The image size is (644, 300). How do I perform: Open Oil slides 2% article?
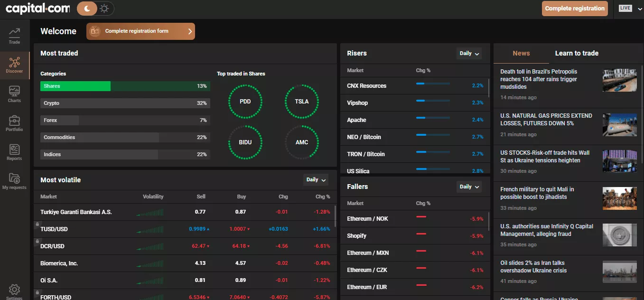(533, 267)
